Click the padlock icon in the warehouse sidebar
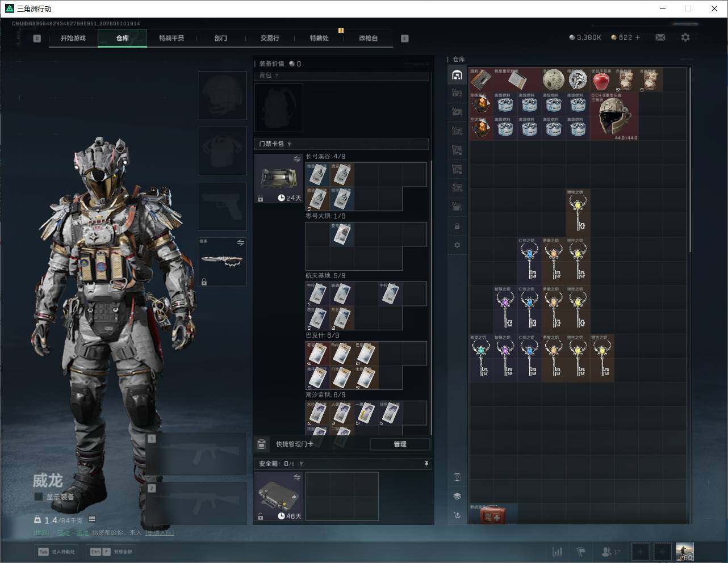 click(x=457, y=226)
